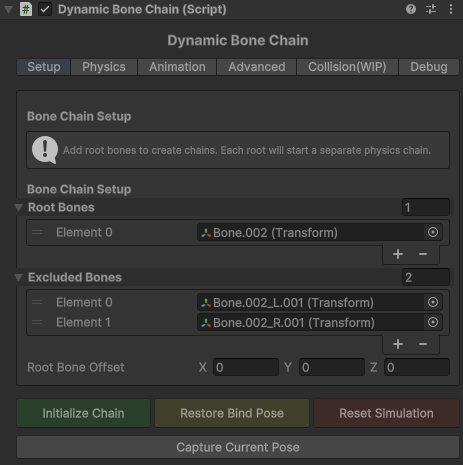Open object picker for Bone.002_L.001
The height and width of the screenshot is (465, 463).
coord(433,302)
